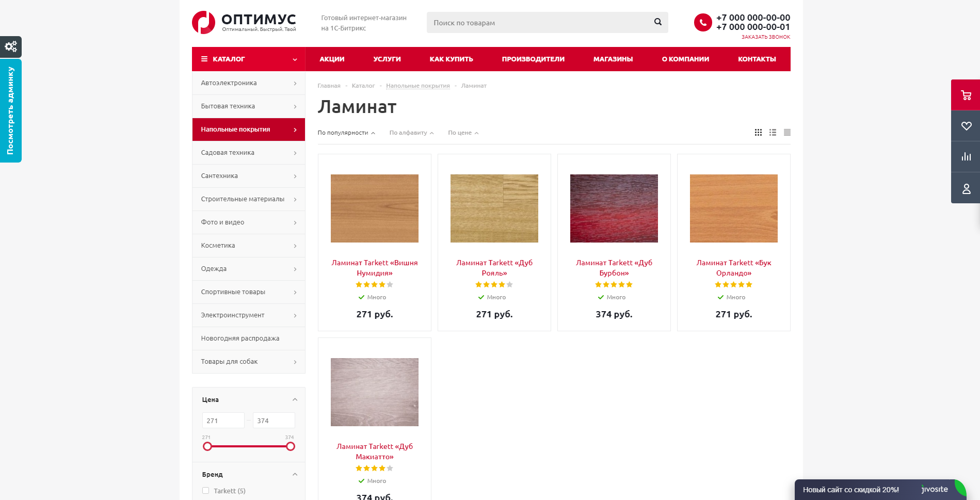Select Спортивные товары category

click(249, 292)
